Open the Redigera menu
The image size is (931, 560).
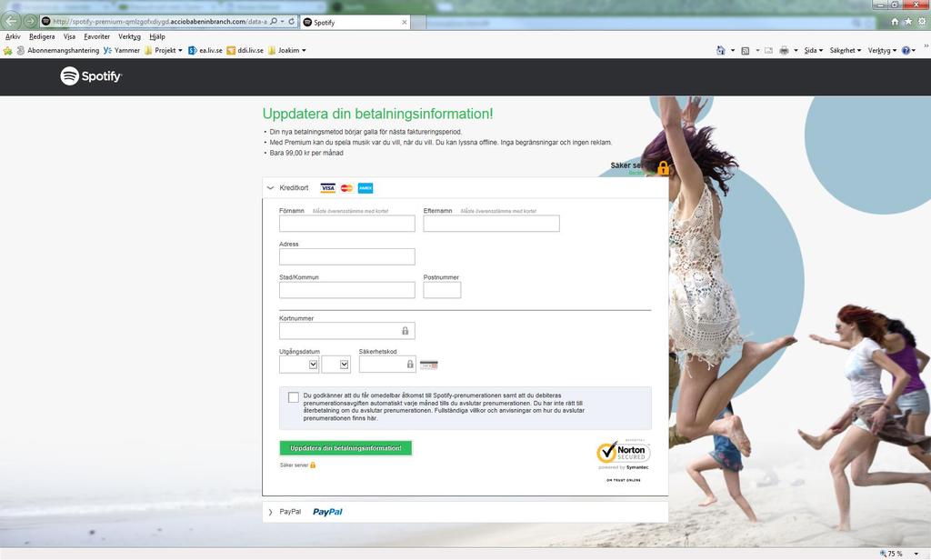(42, 36)
